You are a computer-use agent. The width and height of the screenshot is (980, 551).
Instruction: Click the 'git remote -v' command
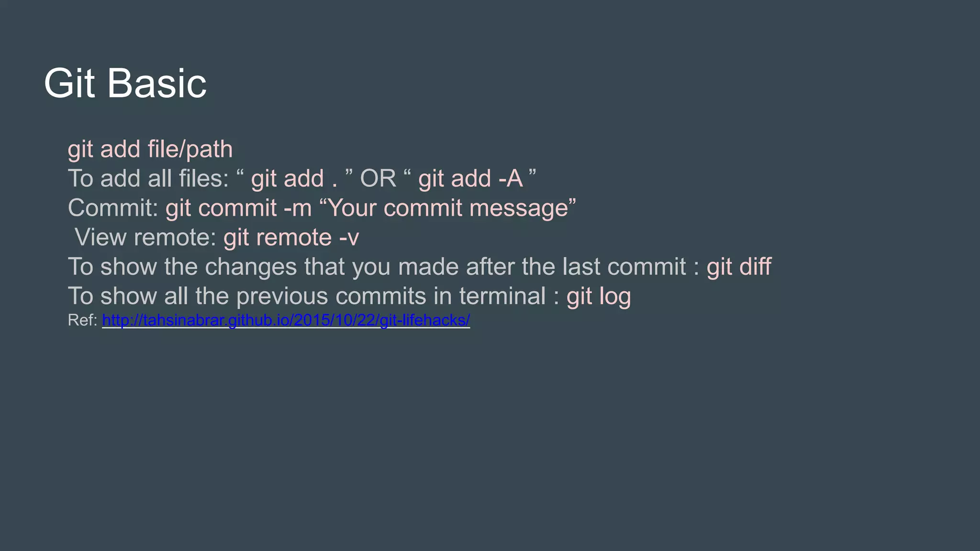point(291,238)
